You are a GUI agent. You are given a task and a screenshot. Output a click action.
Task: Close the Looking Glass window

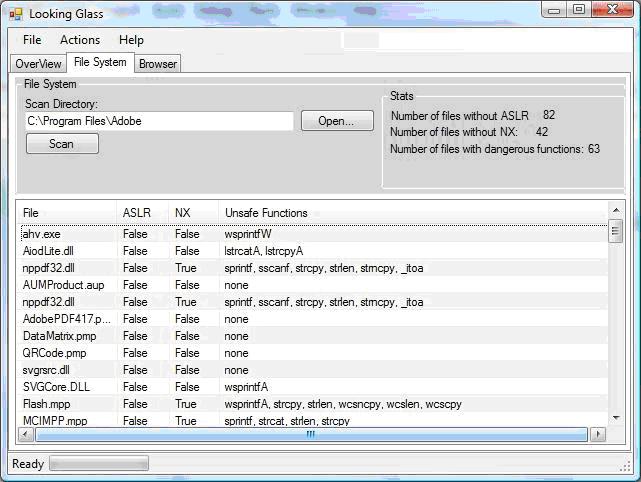pos(612,9)
